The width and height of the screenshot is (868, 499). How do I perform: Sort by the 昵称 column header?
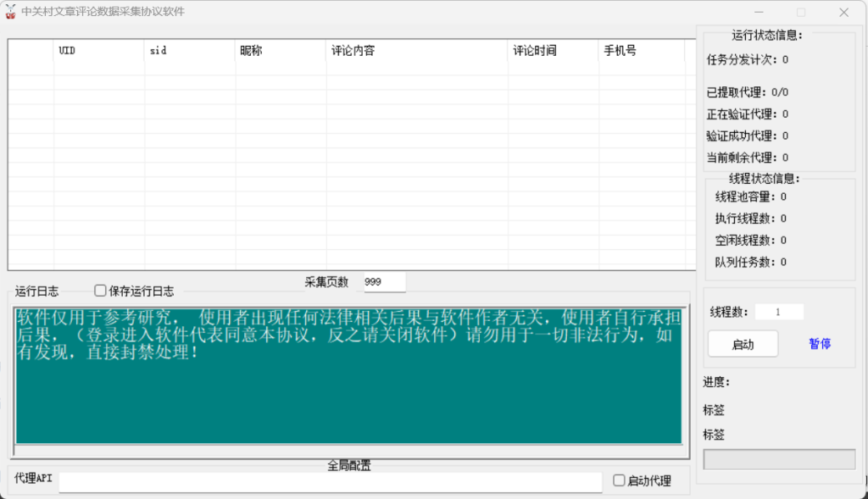tap(281, 51)
